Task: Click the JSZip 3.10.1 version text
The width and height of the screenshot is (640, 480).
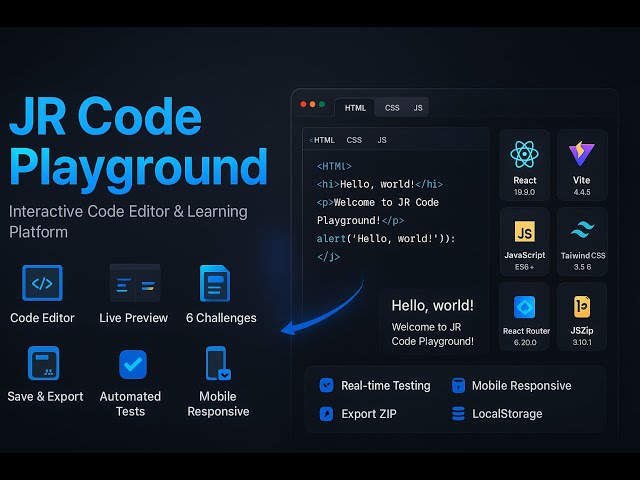Action: (582, 342)
